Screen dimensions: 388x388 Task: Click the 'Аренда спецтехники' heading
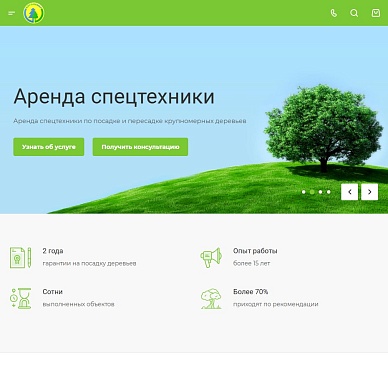tap(114, 97)
